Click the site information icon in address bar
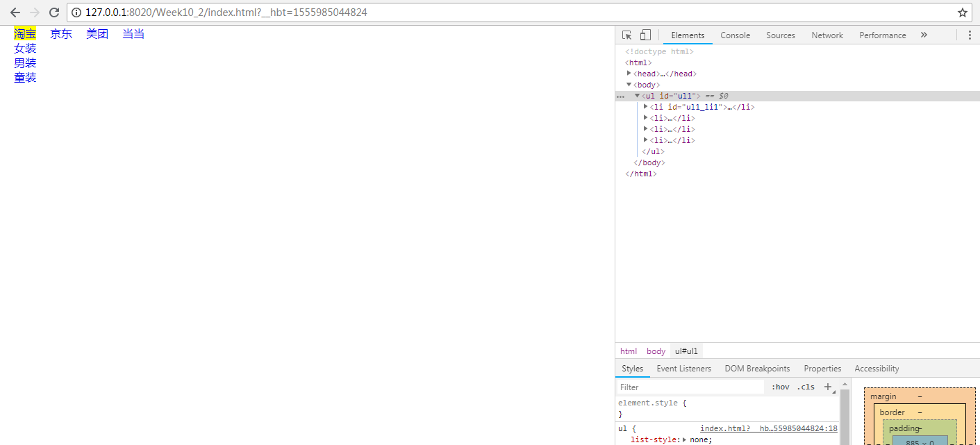The height and width of the screenshot is (445, 980). (x=76, y=12)
